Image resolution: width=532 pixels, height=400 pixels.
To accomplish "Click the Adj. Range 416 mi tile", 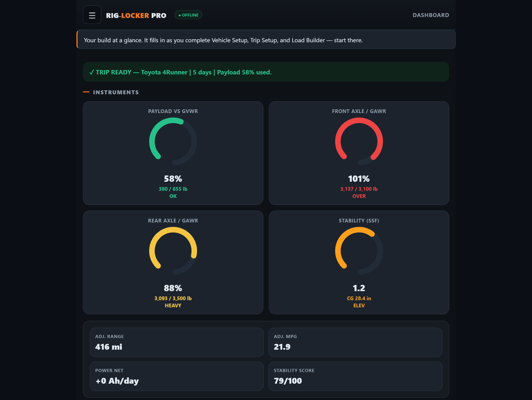I will (177, 342).
